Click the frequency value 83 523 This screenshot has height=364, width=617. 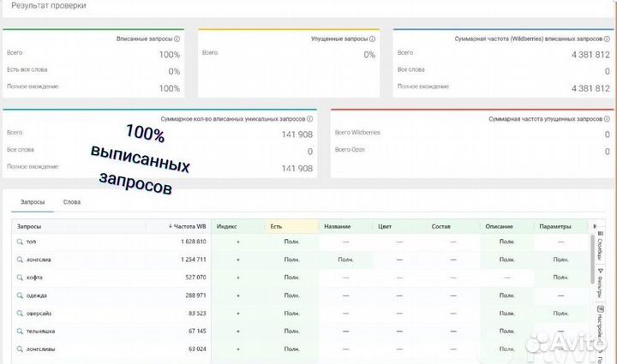197,313
